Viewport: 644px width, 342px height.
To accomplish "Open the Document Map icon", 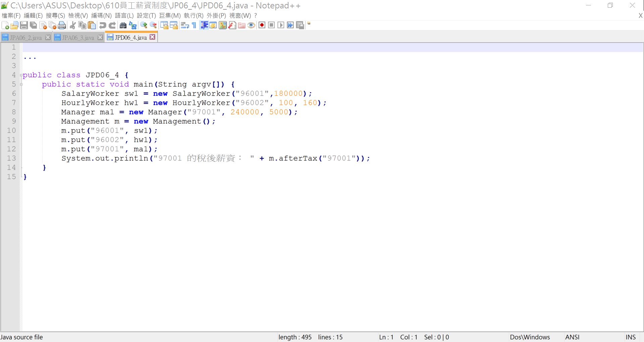I will coord(223,25).
